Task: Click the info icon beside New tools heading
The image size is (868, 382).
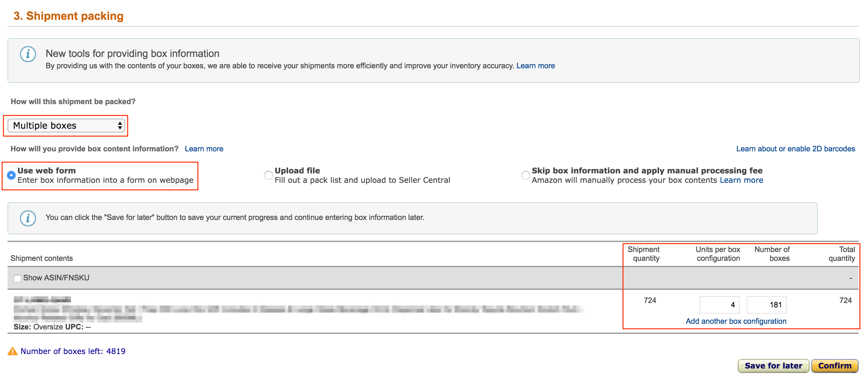Action: click(x=28, y=54)
